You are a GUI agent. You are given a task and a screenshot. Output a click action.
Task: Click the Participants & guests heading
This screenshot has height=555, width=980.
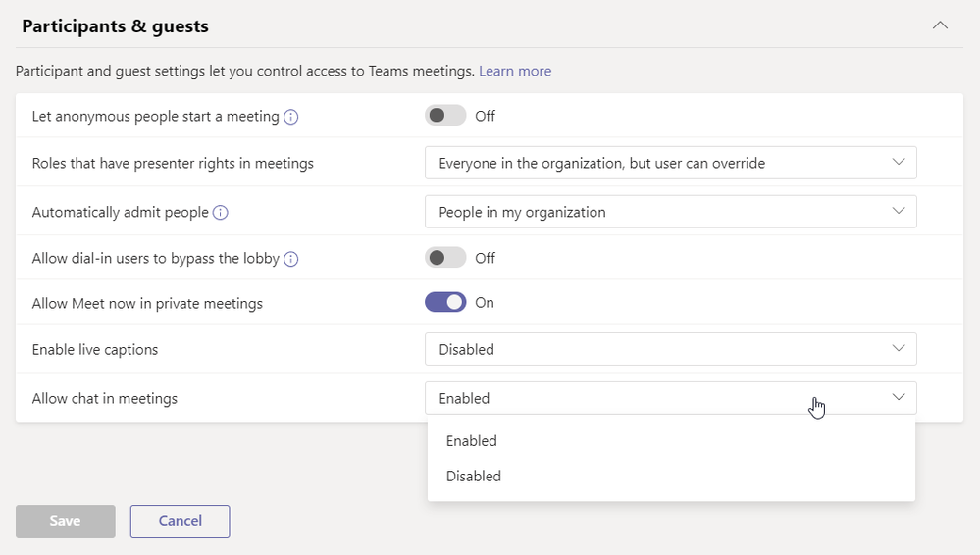115,26
